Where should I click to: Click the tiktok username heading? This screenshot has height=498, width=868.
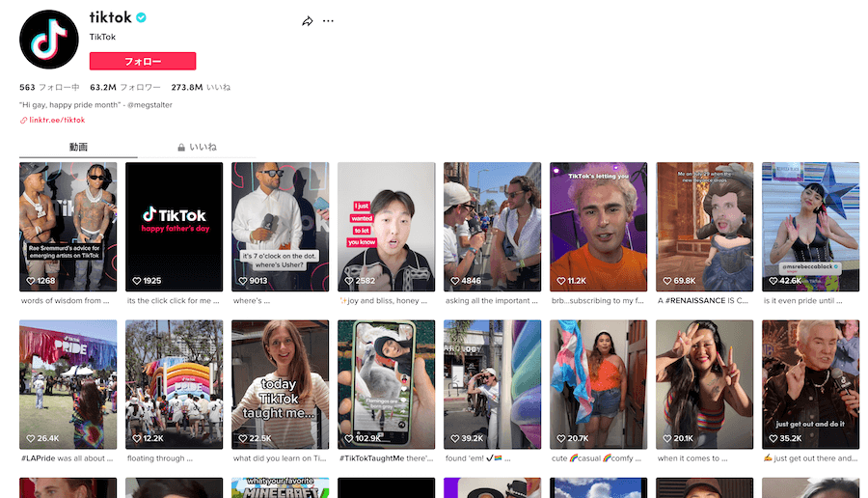tap(111, 17)
